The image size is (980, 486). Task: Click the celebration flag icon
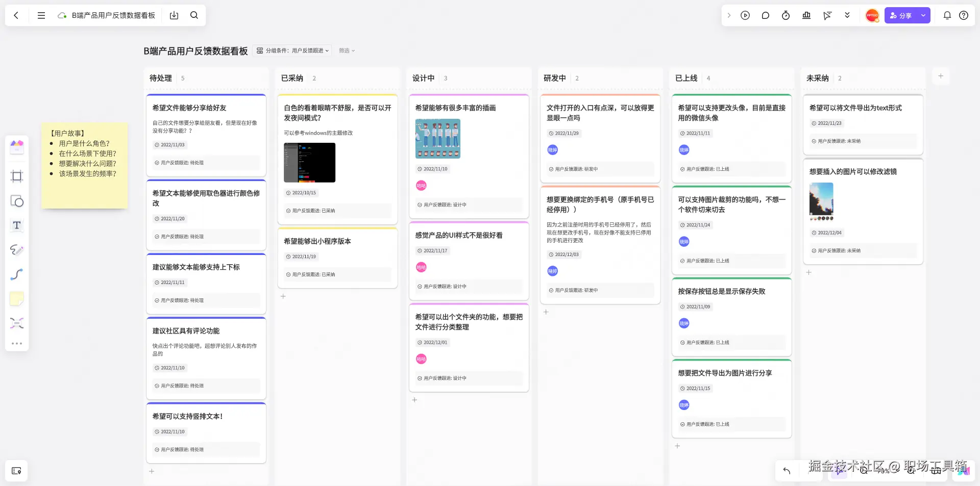coord(827,15)
